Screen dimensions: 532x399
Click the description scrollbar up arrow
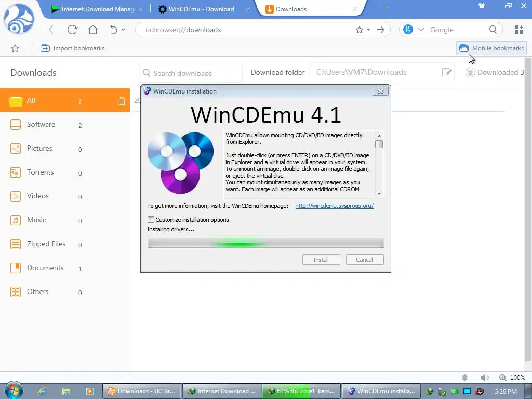(x=379, y=135)
